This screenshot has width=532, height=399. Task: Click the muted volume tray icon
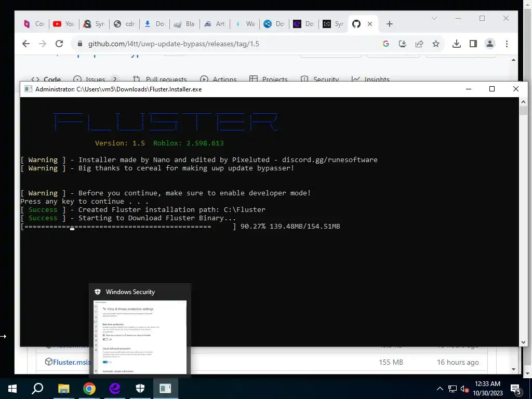coord(464,389)
